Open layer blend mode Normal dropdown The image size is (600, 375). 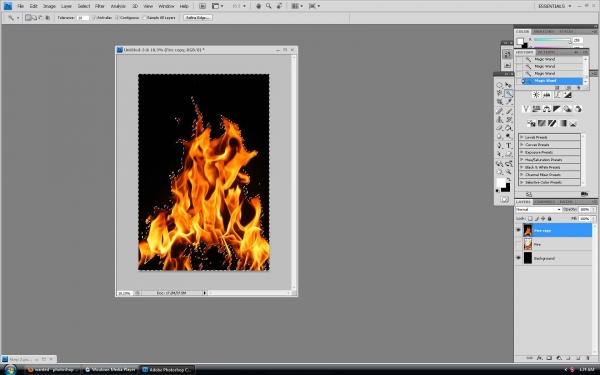click(x=538, y=209)
